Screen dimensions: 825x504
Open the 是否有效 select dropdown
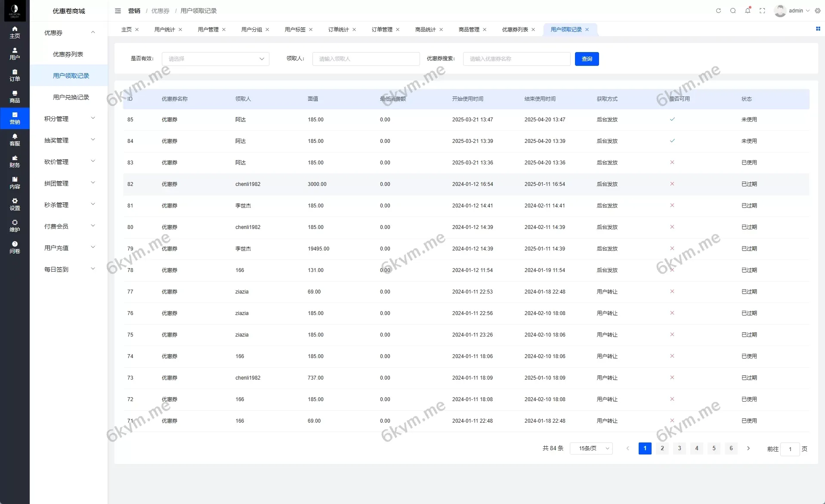pyautogui.click(x=215, y=59)
